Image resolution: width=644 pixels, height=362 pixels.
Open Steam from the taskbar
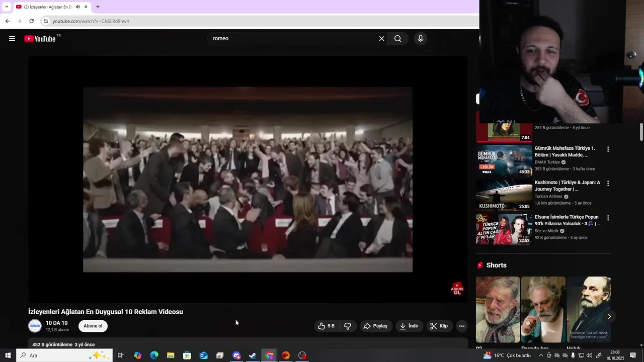pyautogui.click(x=253, y=355)
